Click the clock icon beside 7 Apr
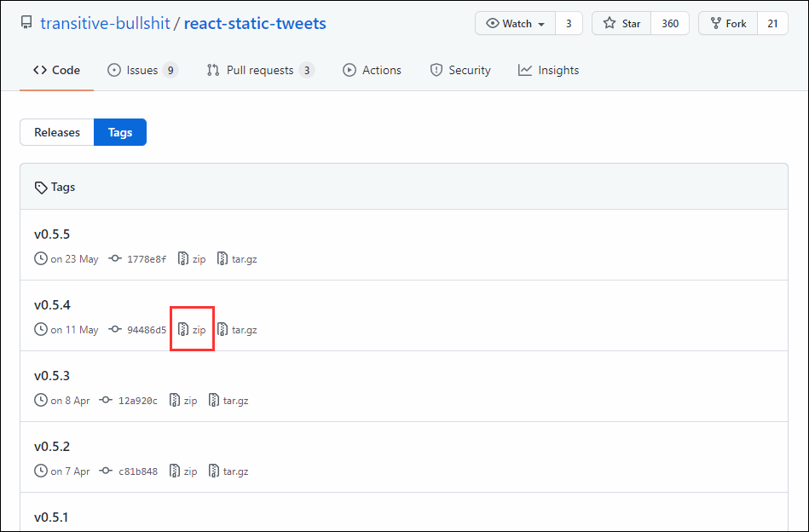 (41, 471)
